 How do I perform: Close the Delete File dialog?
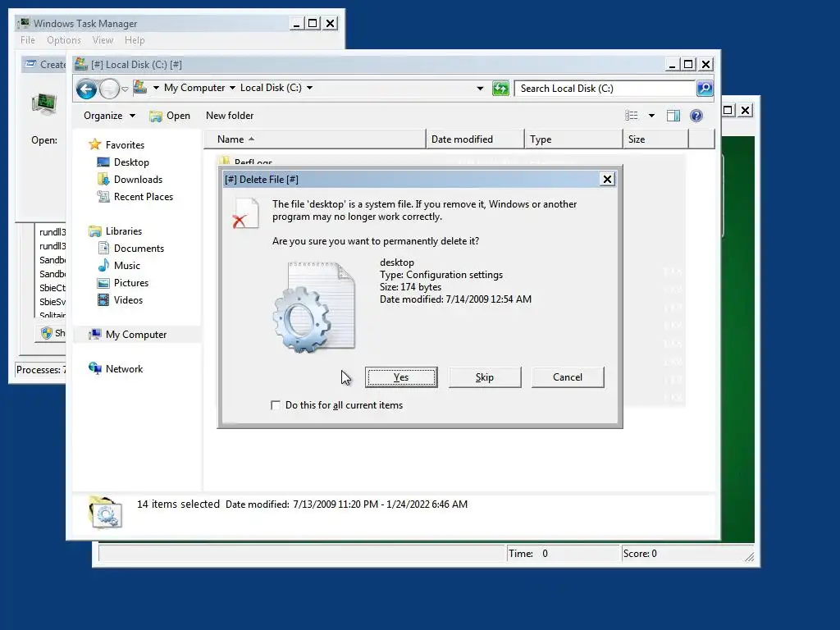click(x=607, y=179)
